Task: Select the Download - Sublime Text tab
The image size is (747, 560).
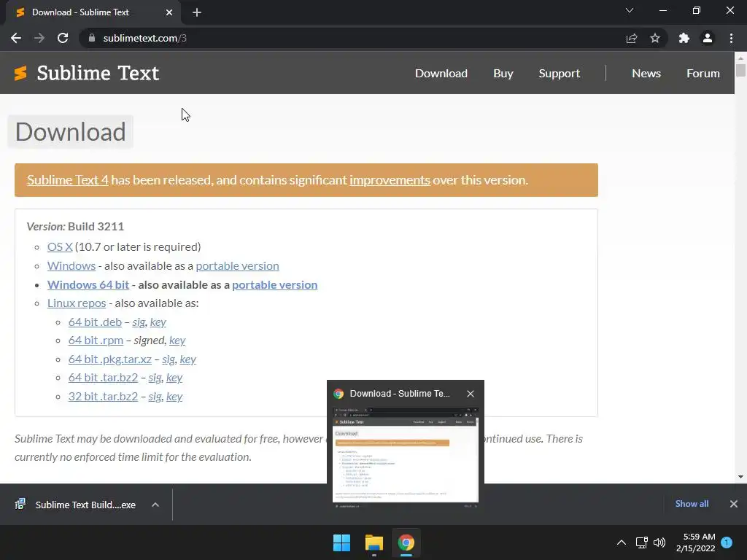Action: click(x=93, y=12)
